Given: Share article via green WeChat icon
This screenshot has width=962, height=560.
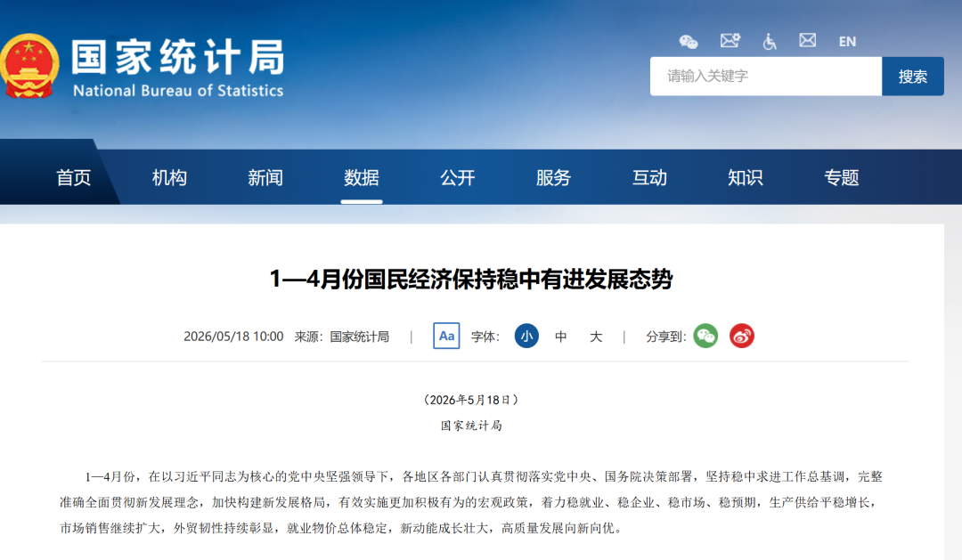Looking at the screenshot, I should (x=705, y=337).
